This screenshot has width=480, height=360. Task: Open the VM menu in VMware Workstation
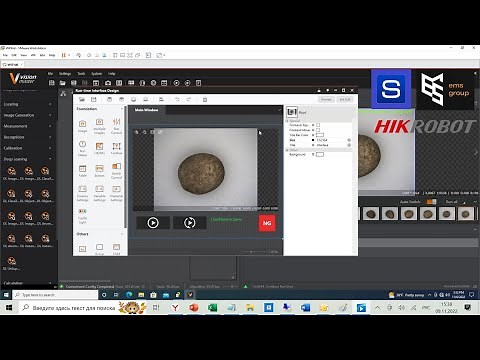pos(33,55)
